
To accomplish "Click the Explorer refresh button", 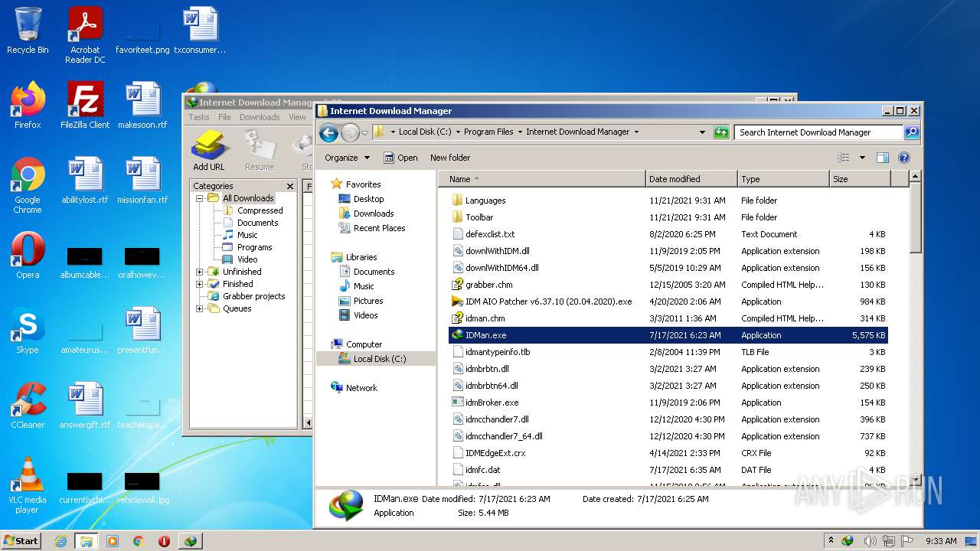I will pos(720,132).
